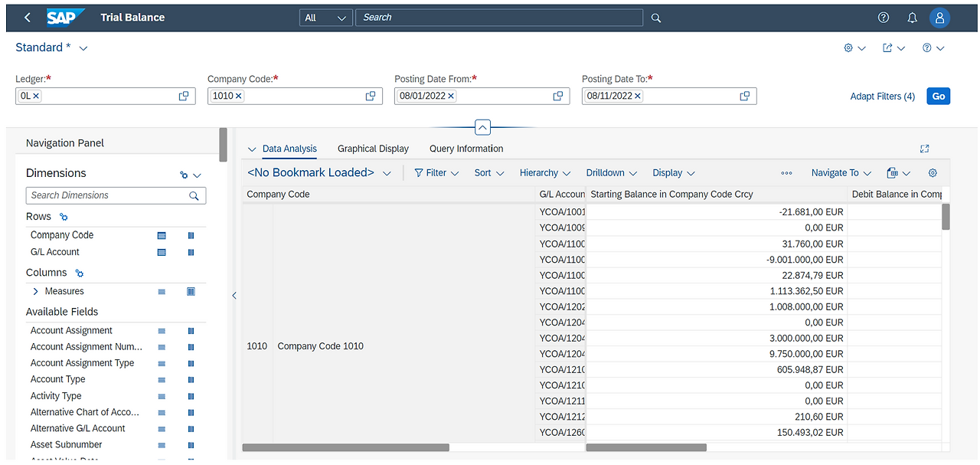Click in the header Search field
Screen dimensions: 980x465
(x=499, y=18)
